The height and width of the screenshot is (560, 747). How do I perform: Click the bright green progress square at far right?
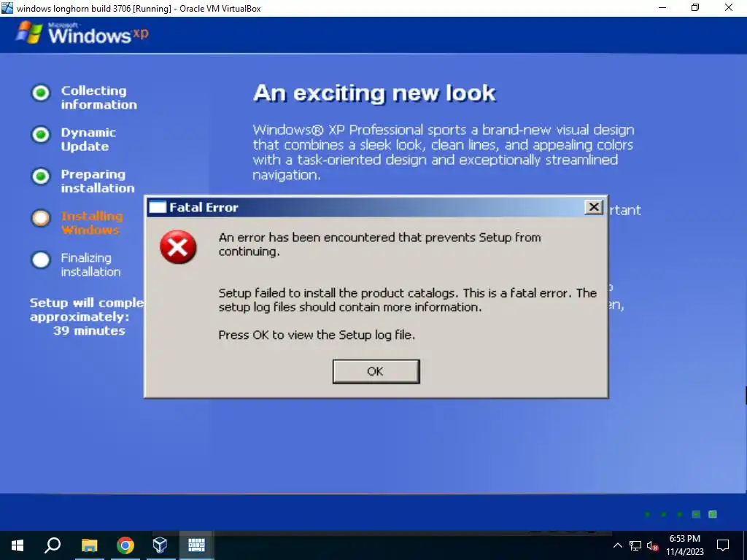coord(713,514)
